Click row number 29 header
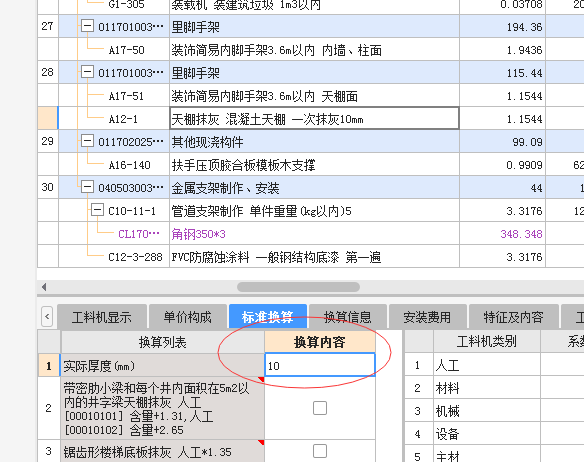 tap(48, 141)
